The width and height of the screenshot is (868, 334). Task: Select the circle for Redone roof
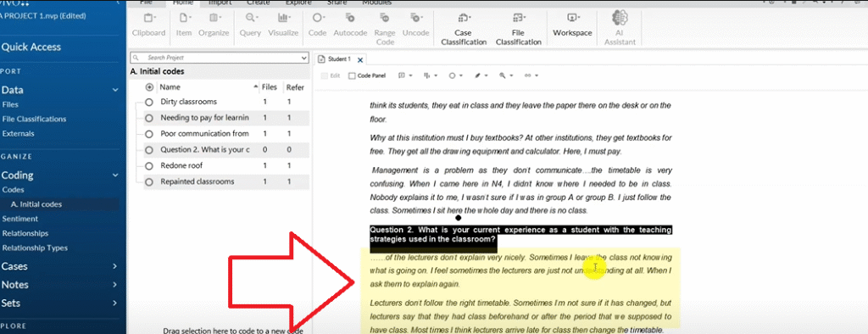coord(148,165)
